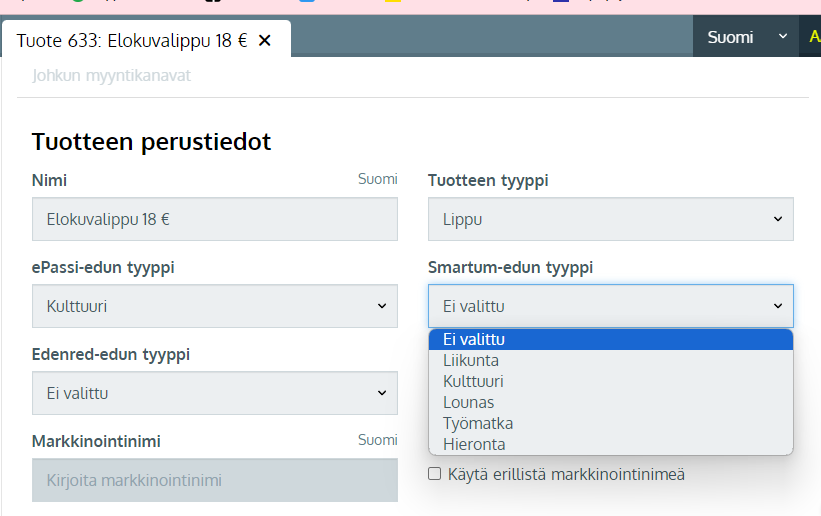Focus the Markkinointinimi input field
Viewport: 821px width, 516px height.
coord(214,480)
